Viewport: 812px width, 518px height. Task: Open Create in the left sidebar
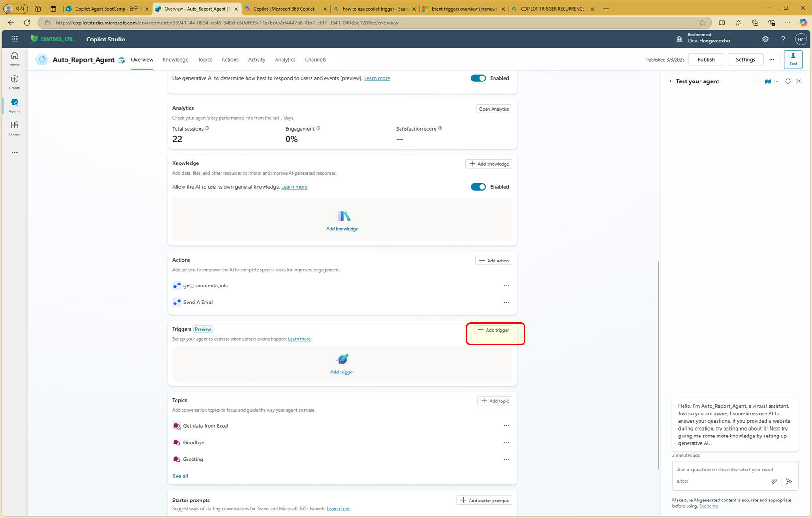tap(14, 82)
